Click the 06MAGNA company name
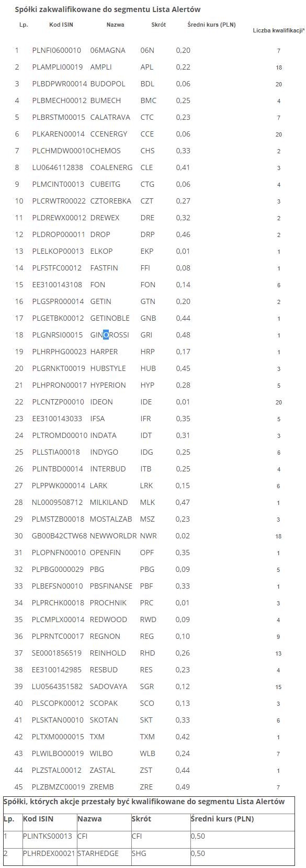Image resolution: width=306 pixels, height=868 pixels. tap(108, 50)
